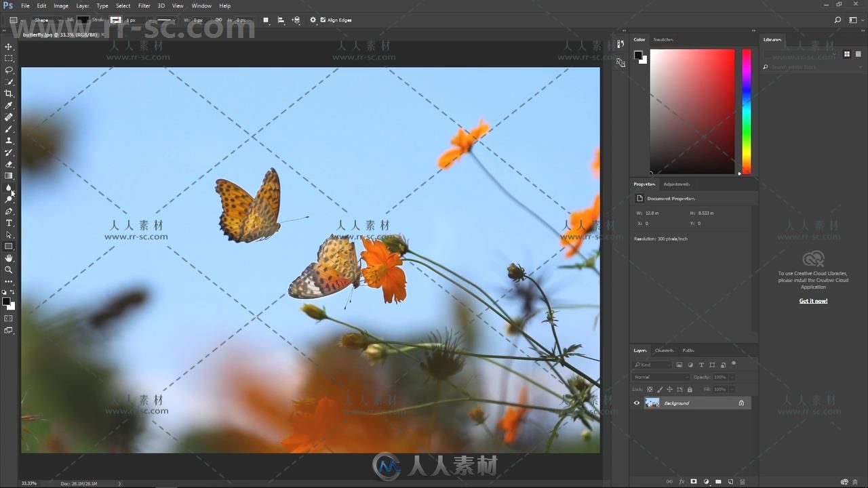Toggle Quick Mask mode

[9, 319]
